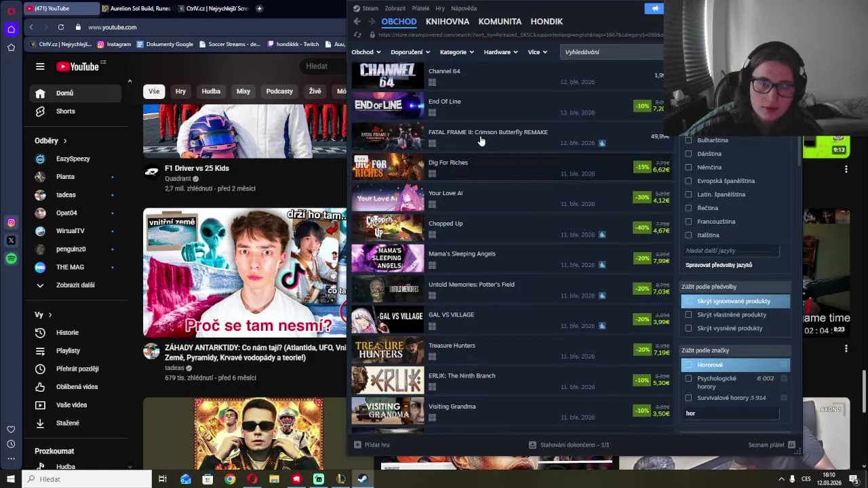Go back in Opera browser

(x=31, y=27)
